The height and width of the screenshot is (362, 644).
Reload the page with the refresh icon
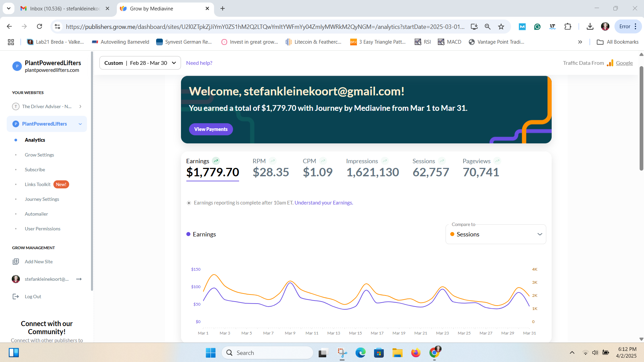pyautogui.click(x=39, y=27)
